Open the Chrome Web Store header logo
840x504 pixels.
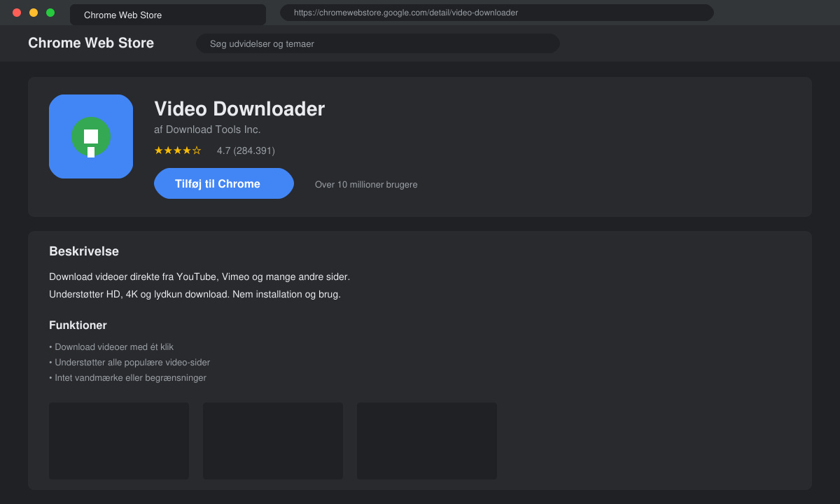pyautogui.click(x=91, y=43)
